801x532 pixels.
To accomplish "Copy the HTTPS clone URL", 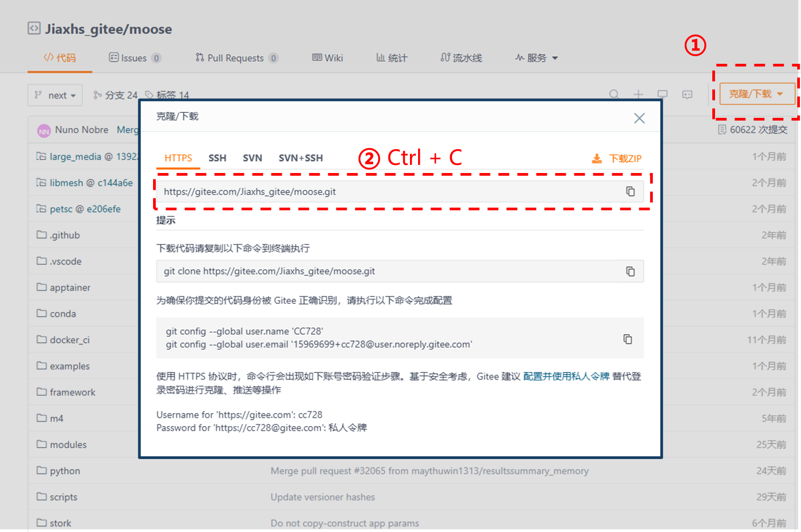I will tap(630, 191).
